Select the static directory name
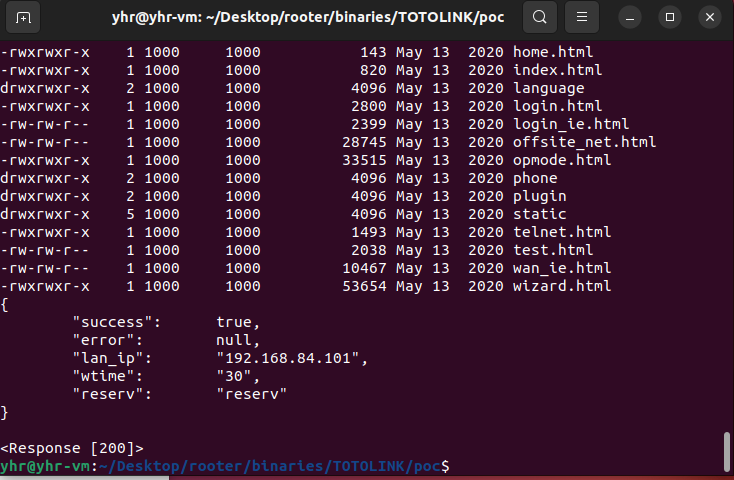Image resolution: width=734 pixels, height=480 pixels. [x=539, y=214]
